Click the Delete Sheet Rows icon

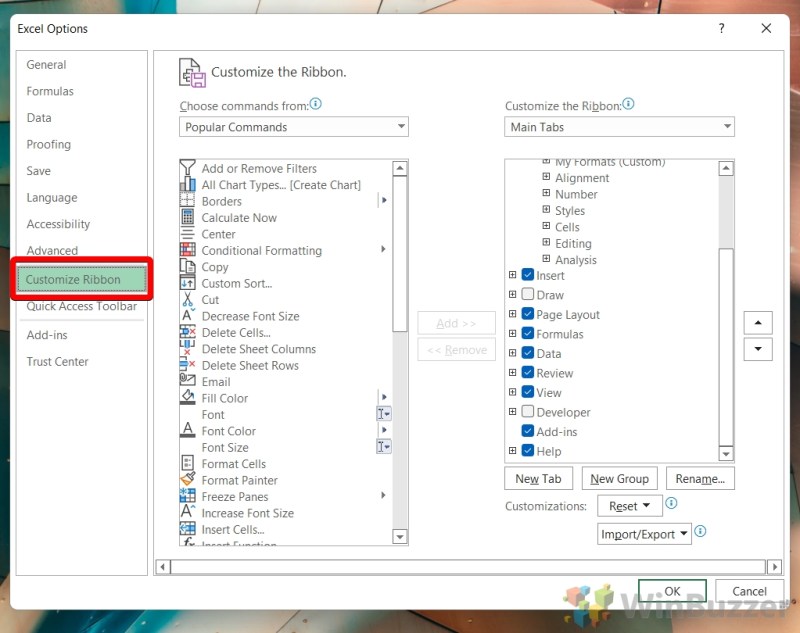coord(187,364)
